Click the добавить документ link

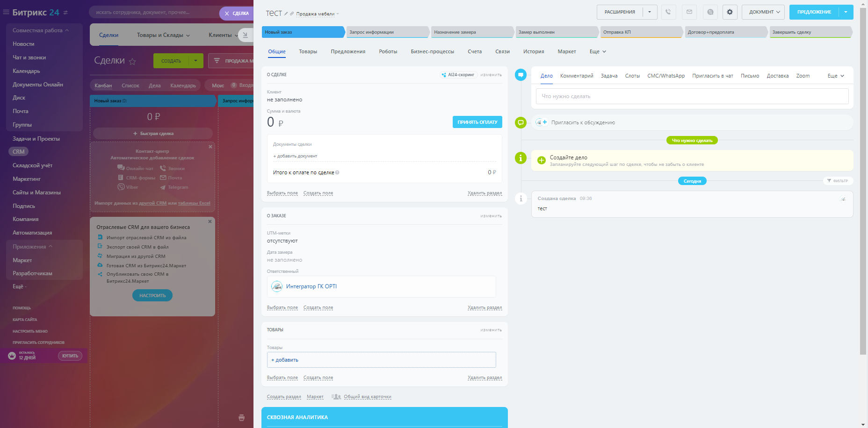(x=295, y=156)
